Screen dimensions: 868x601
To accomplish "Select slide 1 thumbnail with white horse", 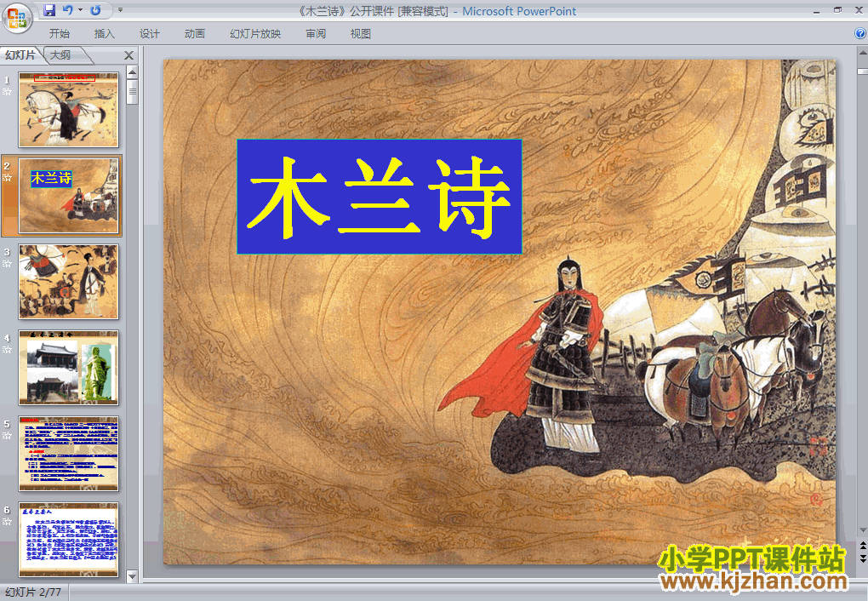I will [69, 110].
